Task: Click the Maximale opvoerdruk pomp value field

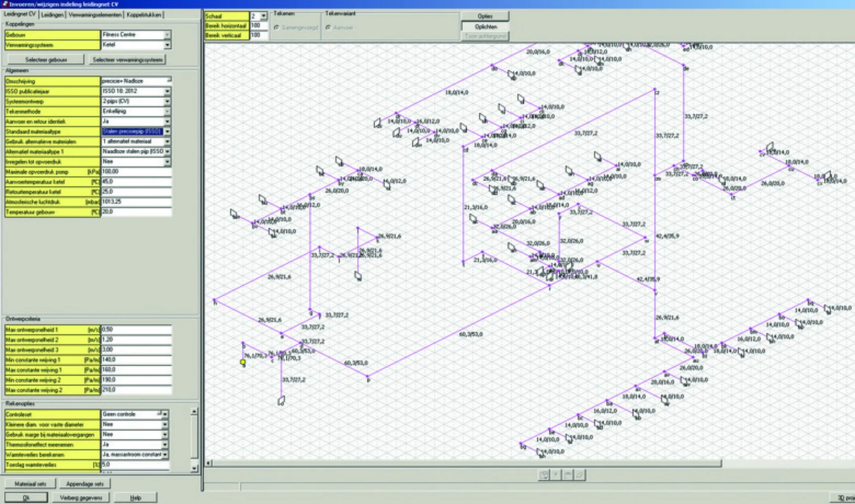Action: point(136,172)
